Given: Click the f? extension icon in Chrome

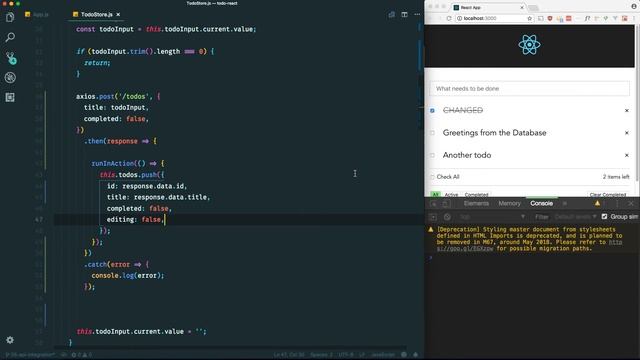Looking at the screenshot, I should 587,18.
